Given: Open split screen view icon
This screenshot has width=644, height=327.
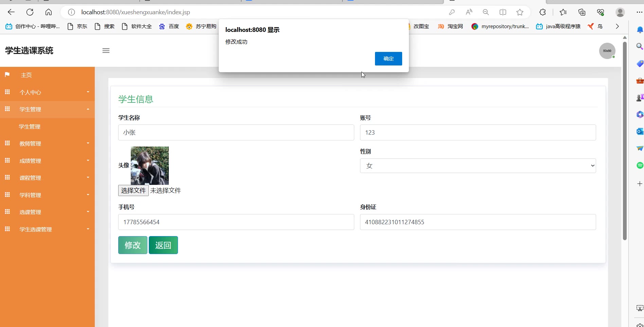Looking at the screenshot, I should 503,12.
